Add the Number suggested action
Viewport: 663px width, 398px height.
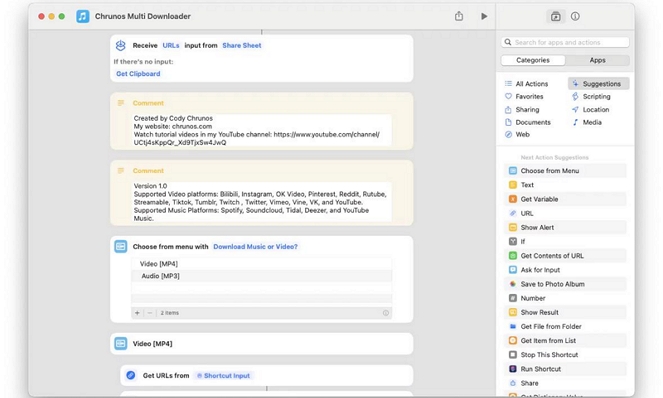coord(565,298)
